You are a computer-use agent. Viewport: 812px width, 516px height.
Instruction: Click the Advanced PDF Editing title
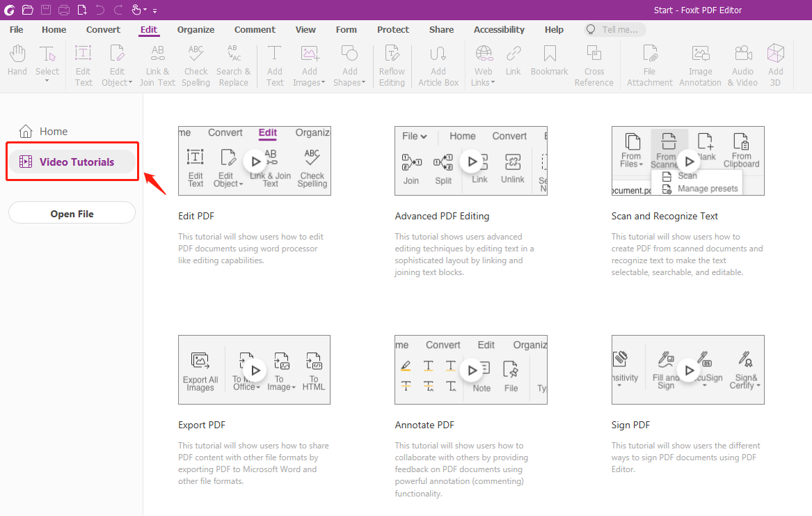click(442, 216)
